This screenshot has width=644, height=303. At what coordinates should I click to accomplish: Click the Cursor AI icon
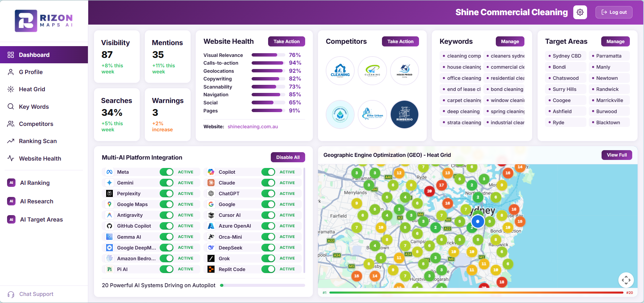coord(211,215)
